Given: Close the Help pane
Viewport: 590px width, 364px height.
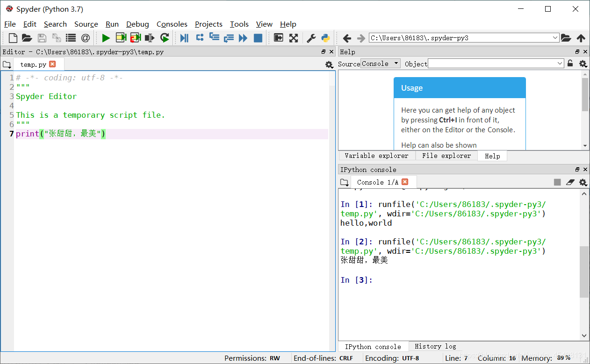Looking at the screenshot, I should (585, 52).
